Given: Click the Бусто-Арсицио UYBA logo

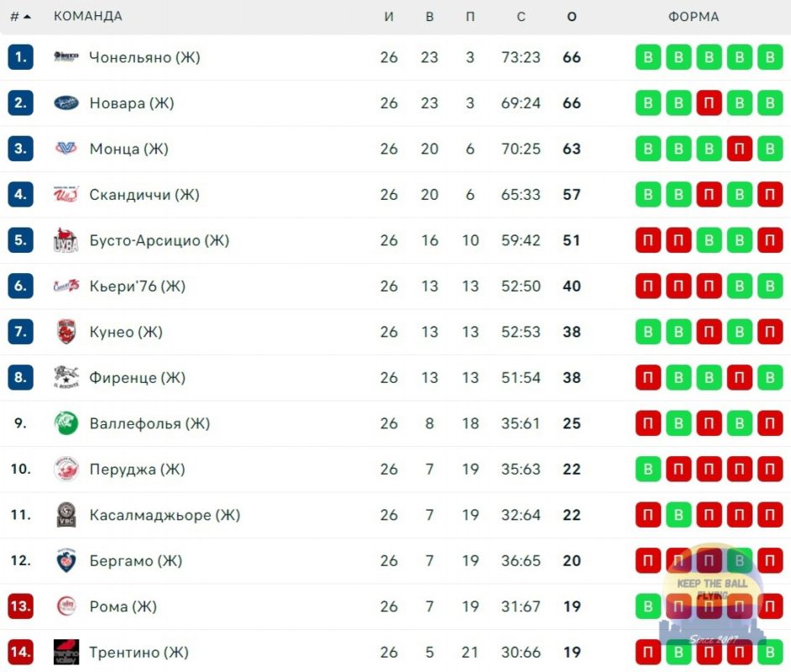Looking at the screenshot, I should tap(66, 240).
